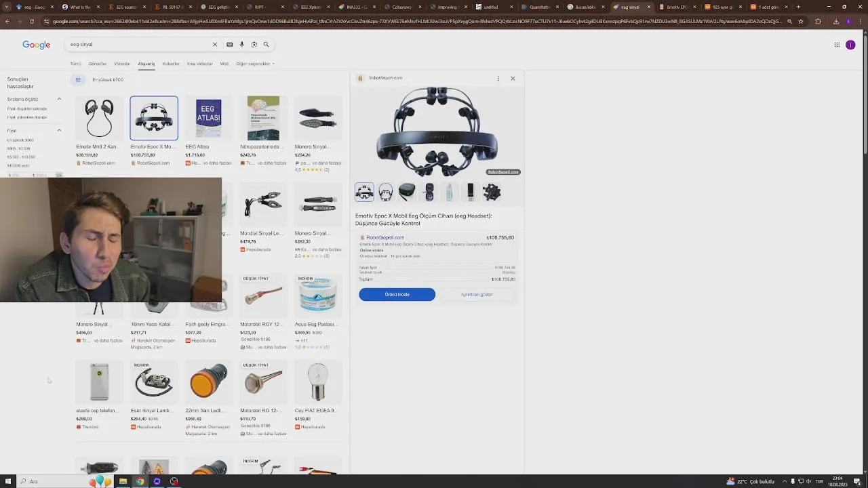This screenshot has height=488, width=868.
Task: Select the black sensor pads gallery thumbnail
Action: [492, 192]
